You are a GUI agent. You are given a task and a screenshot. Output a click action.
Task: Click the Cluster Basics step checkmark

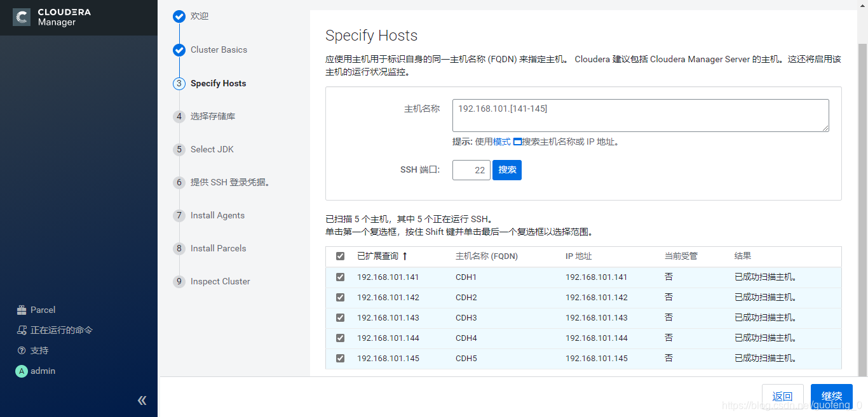(179, 50)
